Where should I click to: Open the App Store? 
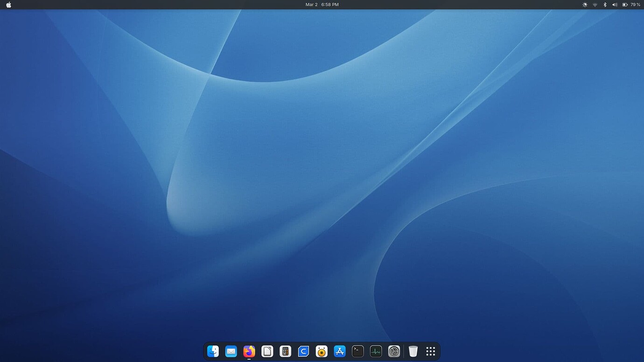339,351
